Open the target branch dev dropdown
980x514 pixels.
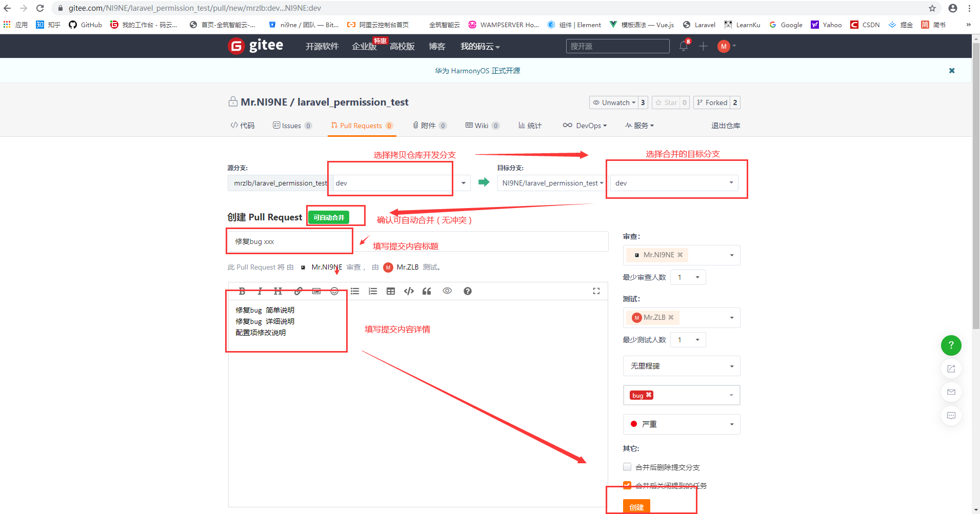(x=674, y=183)
